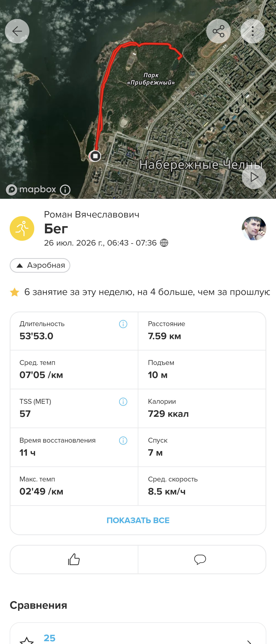This screenshot has height=644, width=276.
Task: Play the route animation on the map
Action: point(254,177)
